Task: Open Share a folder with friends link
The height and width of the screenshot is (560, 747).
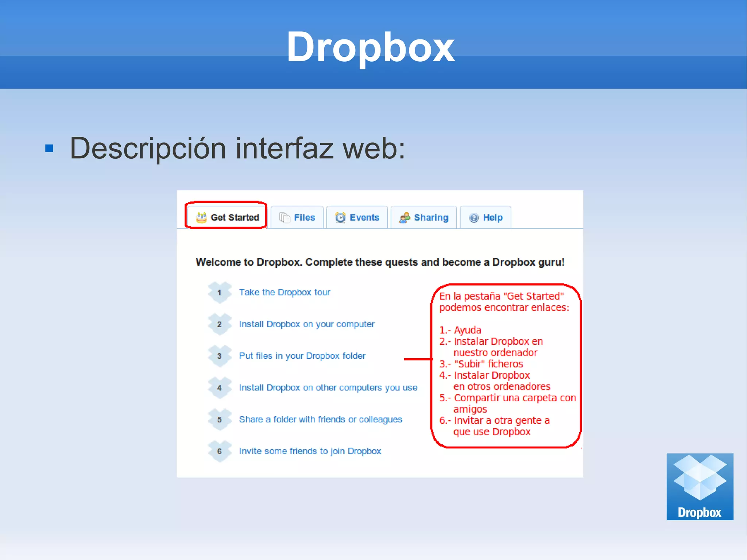Action: coord(321,420)
